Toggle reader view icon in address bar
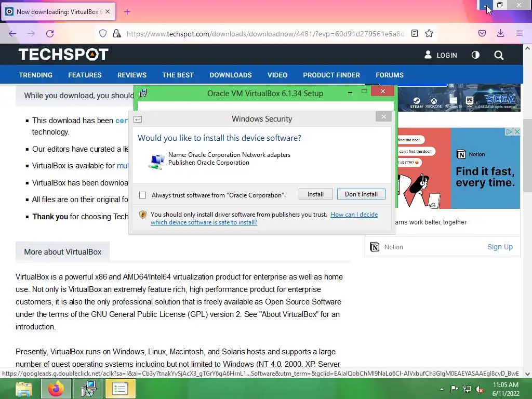 pyautogui.click(x=414, y=33)
